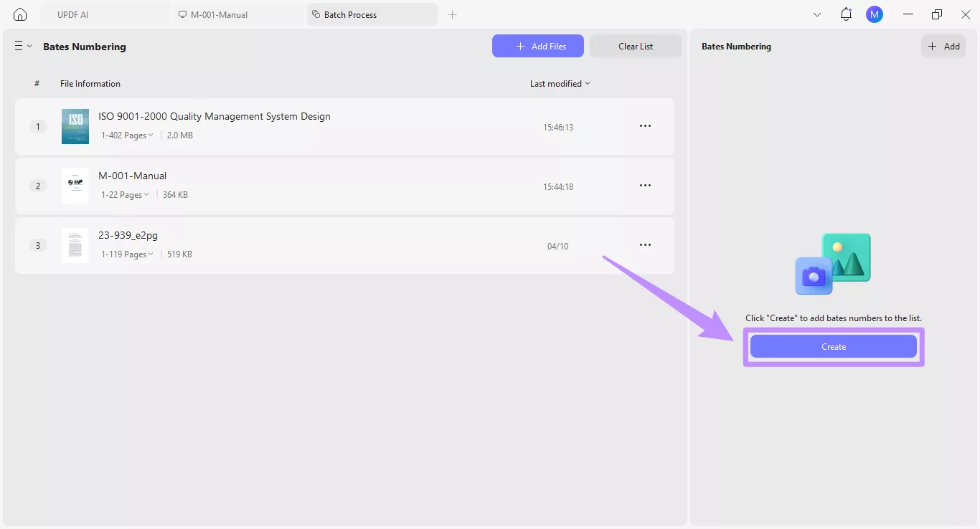Expand the 1-22 Pages range dropdown
Screen dimensions: 980x529
pos(125,195)
